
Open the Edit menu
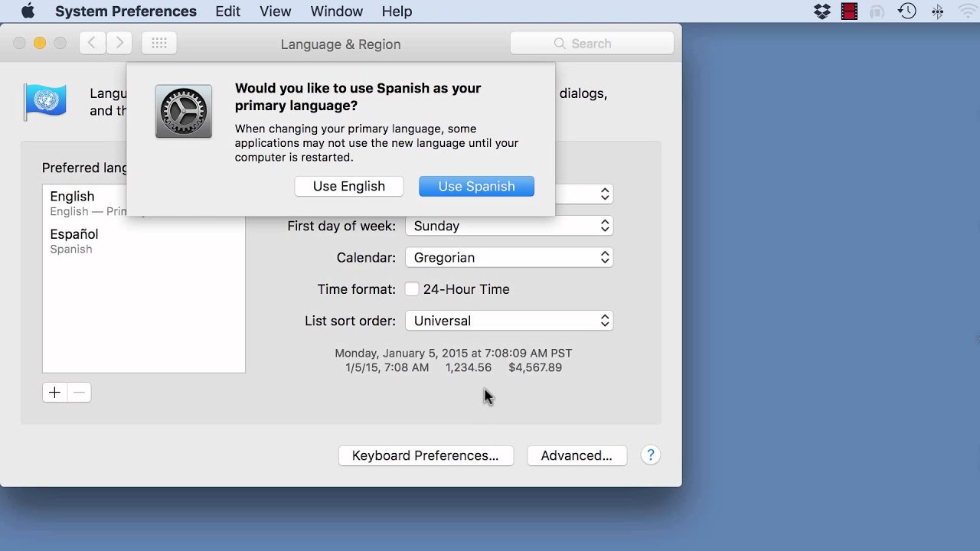[x=228, y=11]
